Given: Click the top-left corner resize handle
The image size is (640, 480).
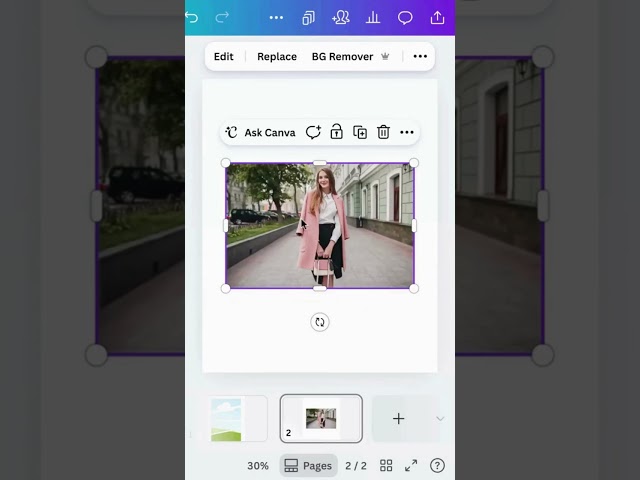Looking at the screenshot, I should [x=225, y=163].
